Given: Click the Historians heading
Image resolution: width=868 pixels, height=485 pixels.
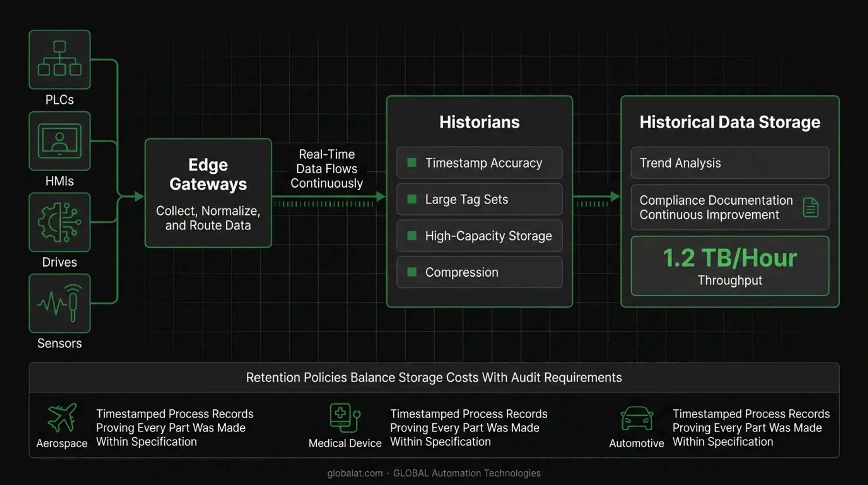Looking at the screenshot, I should [x=479, y=122].
